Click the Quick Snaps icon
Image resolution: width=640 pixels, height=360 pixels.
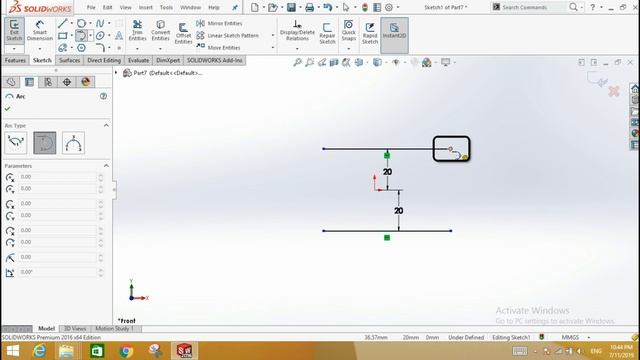pos(349,30)
